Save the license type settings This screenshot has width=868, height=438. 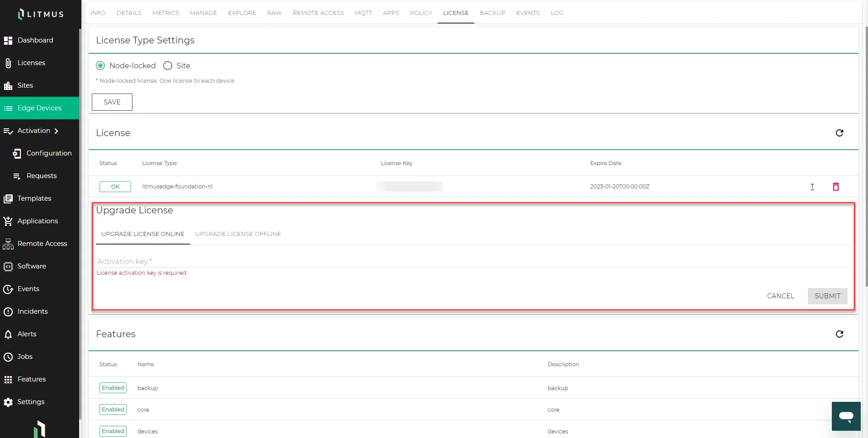112,102
